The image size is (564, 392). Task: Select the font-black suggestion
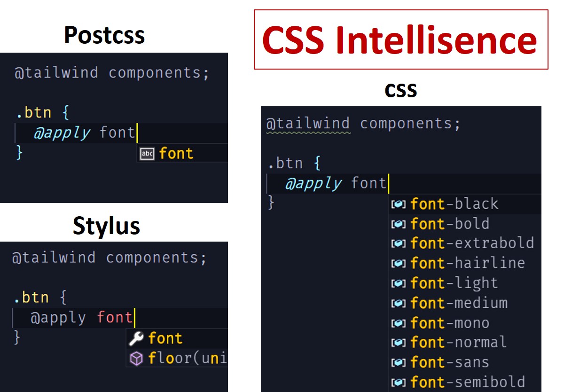click(x=465, y=204)
